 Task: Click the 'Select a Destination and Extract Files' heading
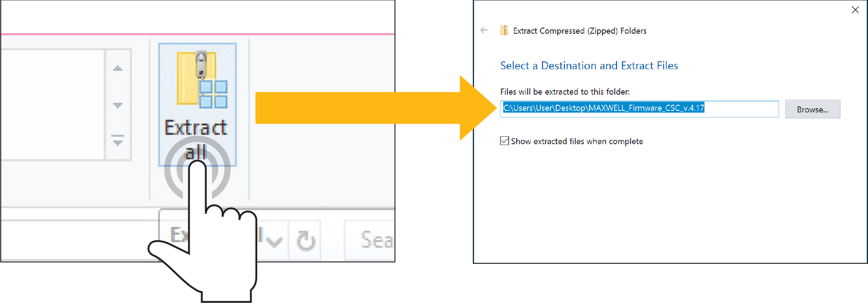(589, 66)
